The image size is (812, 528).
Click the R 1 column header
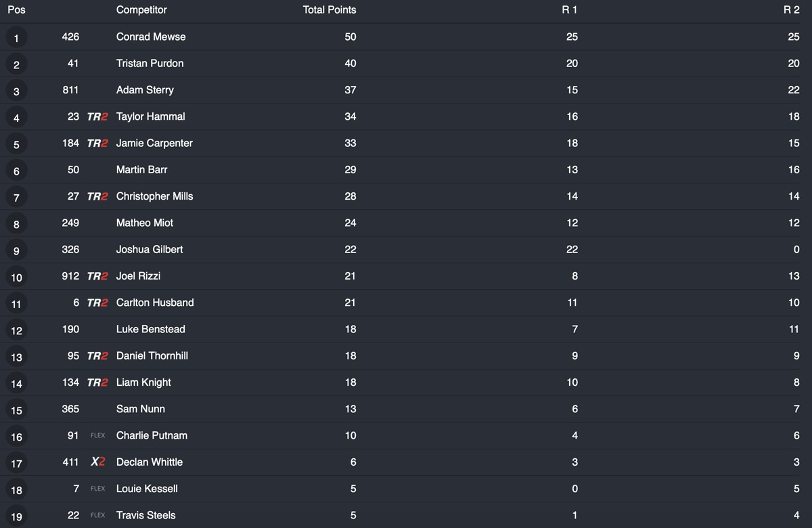[x=570, y=10]
